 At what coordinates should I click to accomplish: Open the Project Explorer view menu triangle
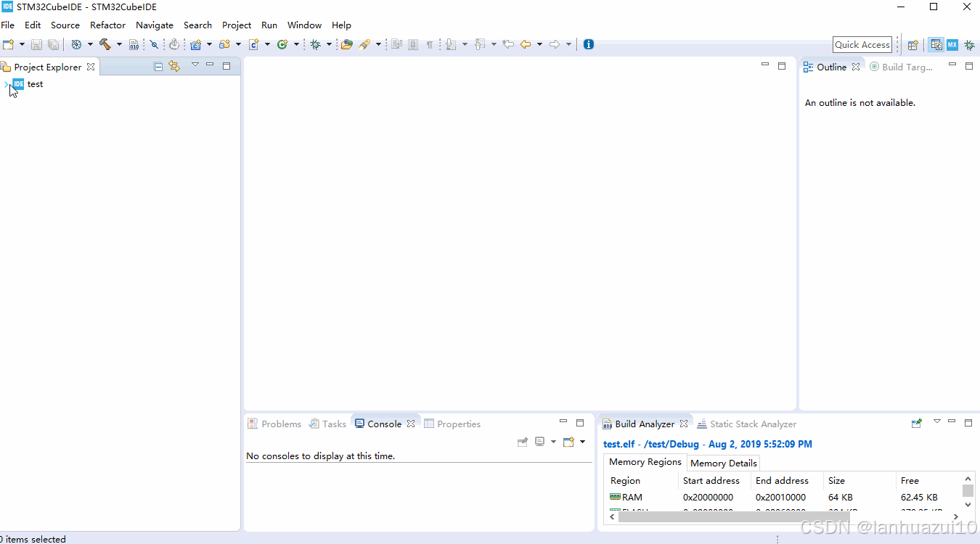pyautogui.click(x=195, y=65)
